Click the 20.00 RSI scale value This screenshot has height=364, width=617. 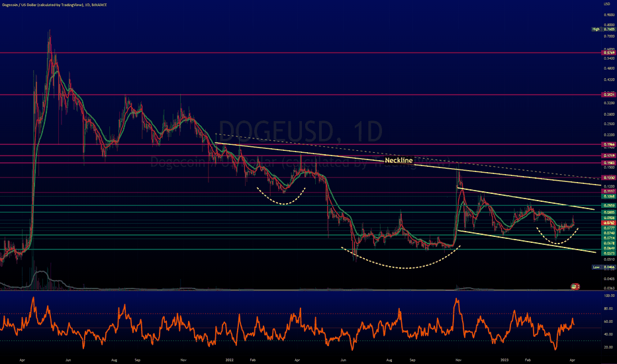pyautogui.click(x=609, y=347)
